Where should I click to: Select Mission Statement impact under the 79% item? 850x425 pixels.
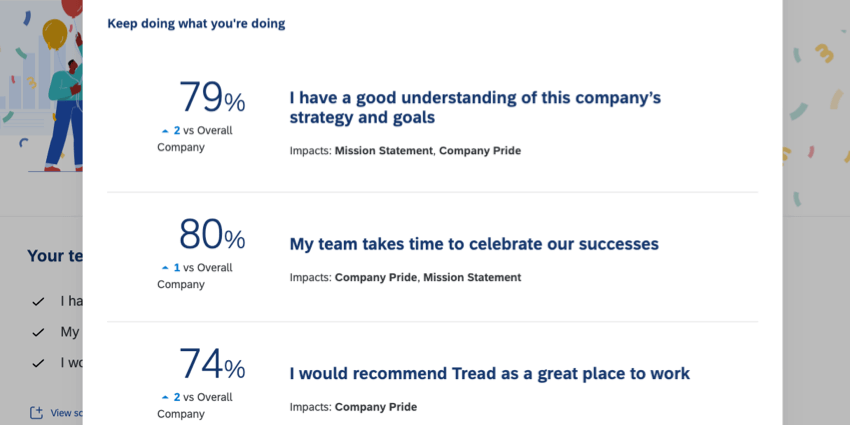pyautogui.click(x=384, y=151)
